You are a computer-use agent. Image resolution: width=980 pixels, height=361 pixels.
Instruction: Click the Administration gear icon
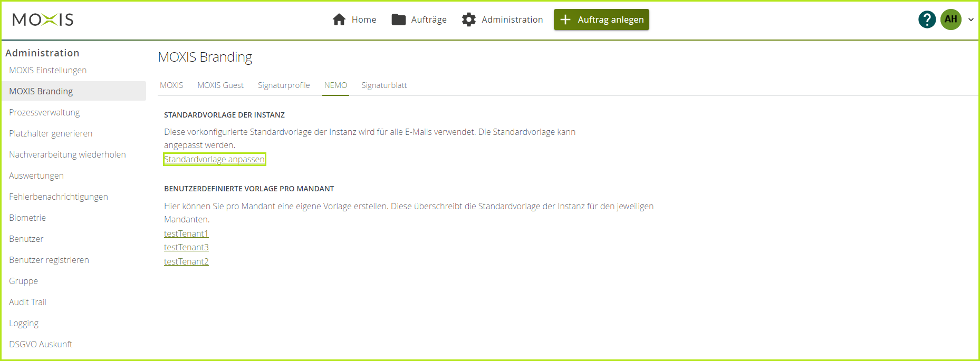(x=468, y=19)
